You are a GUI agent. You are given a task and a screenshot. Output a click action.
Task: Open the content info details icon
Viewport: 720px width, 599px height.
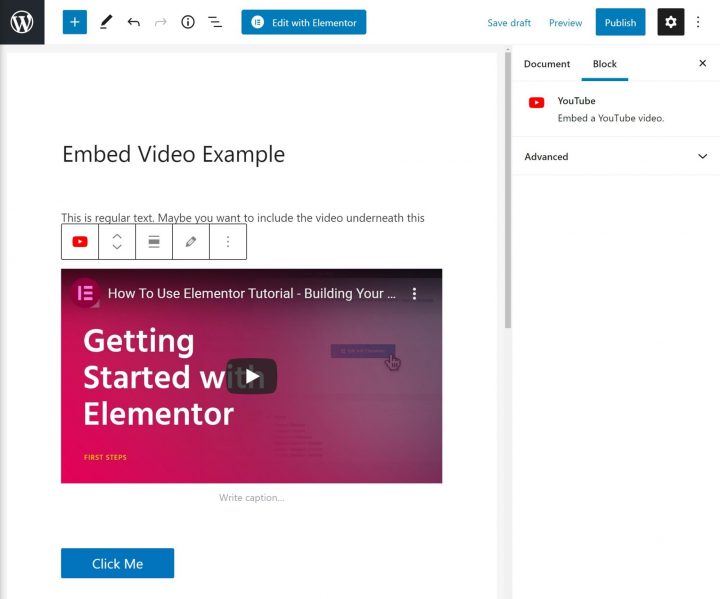[188, 22]
